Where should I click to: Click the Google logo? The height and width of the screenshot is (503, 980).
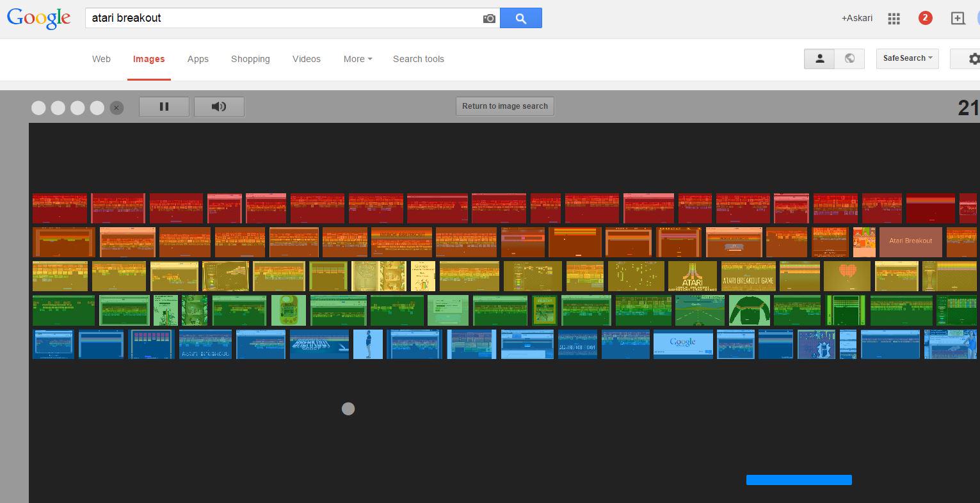pyautogui.click(x=38, y=18)
